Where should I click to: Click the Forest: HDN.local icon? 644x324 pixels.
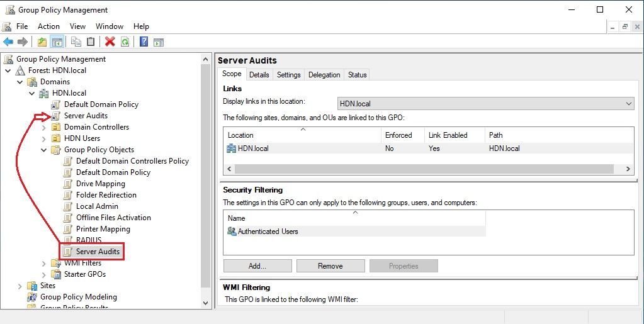(20, 70)
